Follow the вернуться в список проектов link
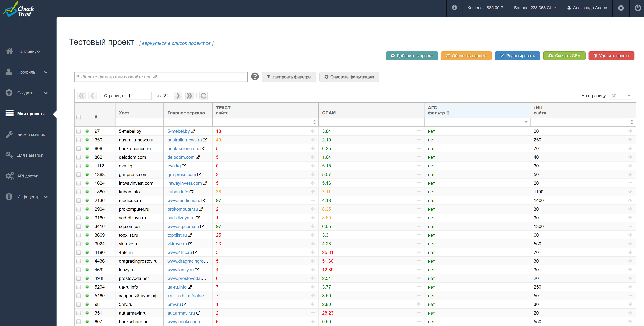The width and height of the screenshot is (644, 326). point(176,43)
